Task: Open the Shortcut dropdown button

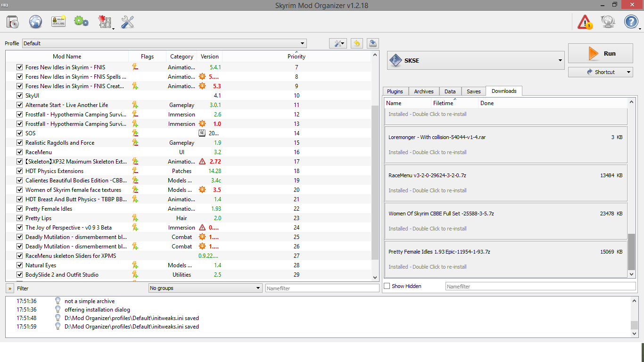Action: click(600, 72)
